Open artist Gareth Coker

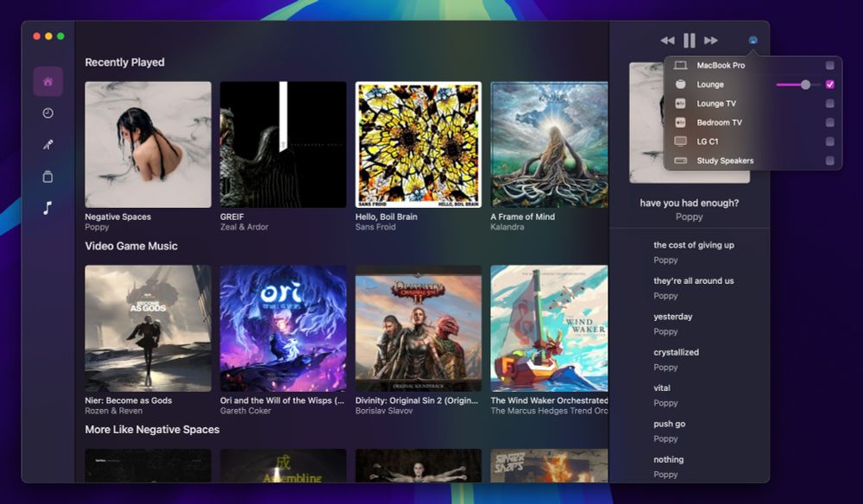point(245,411)
